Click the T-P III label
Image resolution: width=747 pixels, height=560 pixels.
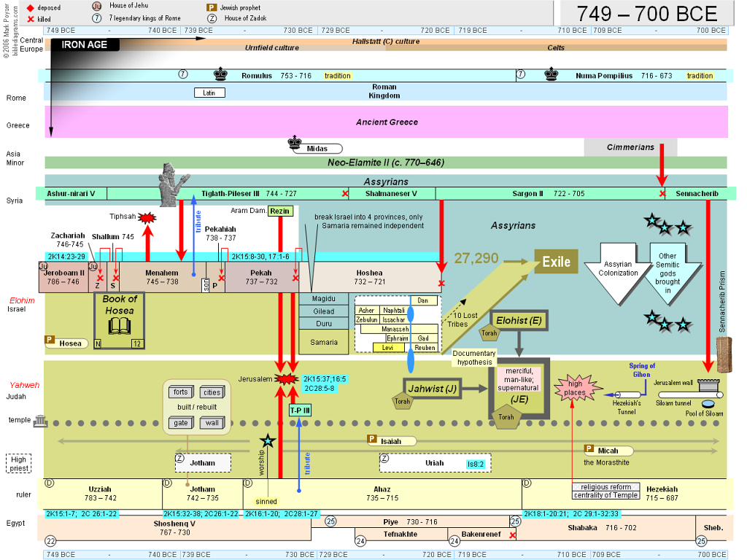(x=300, y=410)
